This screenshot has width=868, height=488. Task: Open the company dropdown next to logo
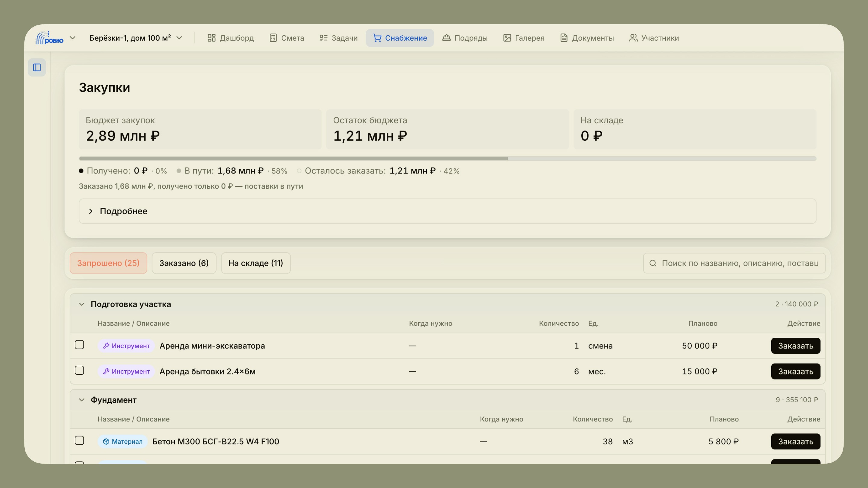pos(72,38)
